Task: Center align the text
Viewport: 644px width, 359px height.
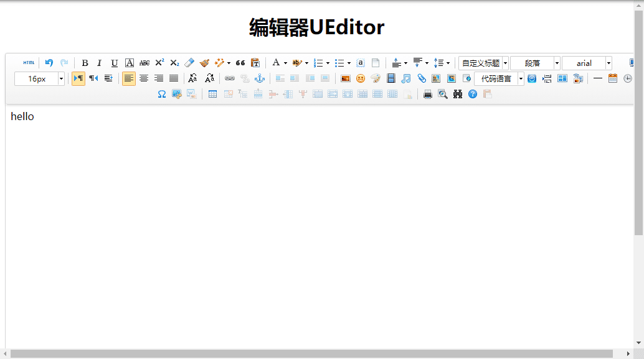Action: 144,78
